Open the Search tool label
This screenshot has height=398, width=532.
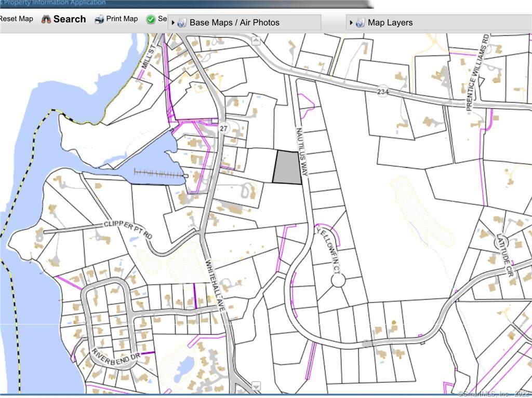pos(70,19)
